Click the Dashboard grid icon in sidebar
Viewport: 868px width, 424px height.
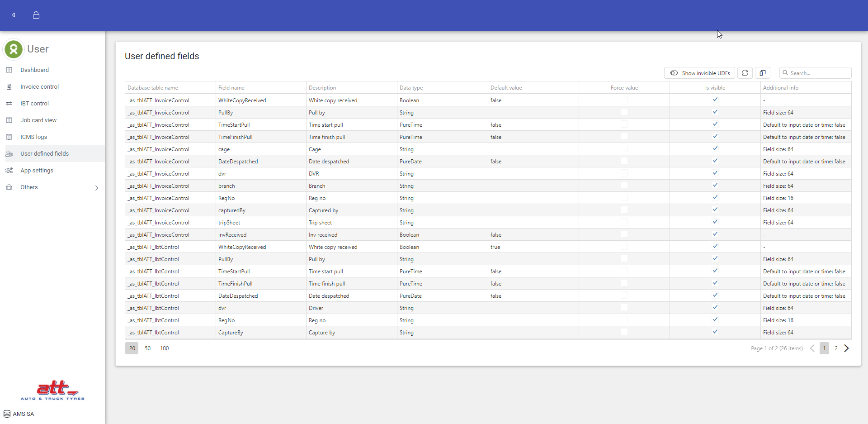tap(9, 70)
